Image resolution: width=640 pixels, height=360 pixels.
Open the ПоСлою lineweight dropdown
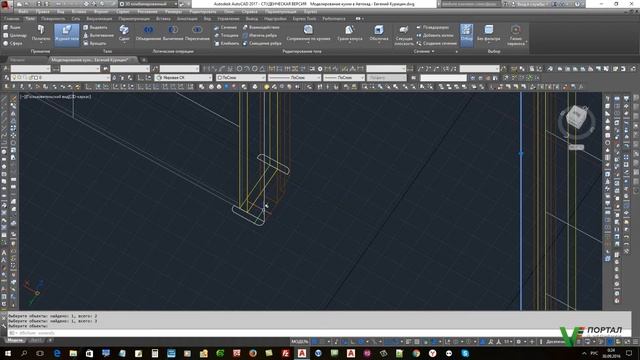pyautogui.click(x=344, y=78)
